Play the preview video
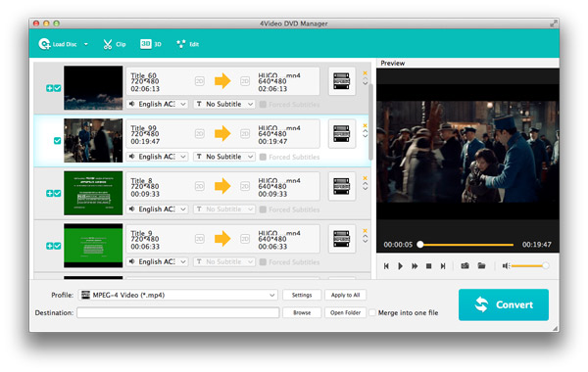The height and width of the screenshot is (372, 588). pos(400,266)
